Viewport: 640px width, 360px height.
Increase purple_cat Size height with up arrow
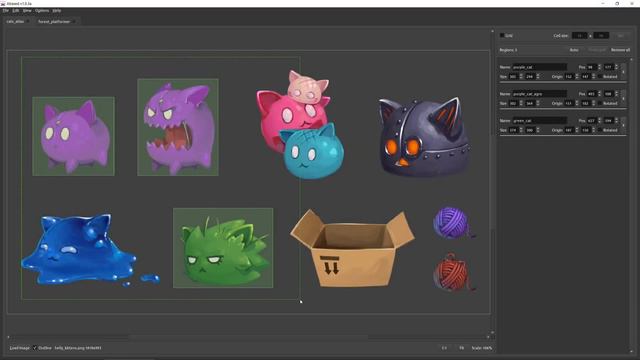pos(538,75)
